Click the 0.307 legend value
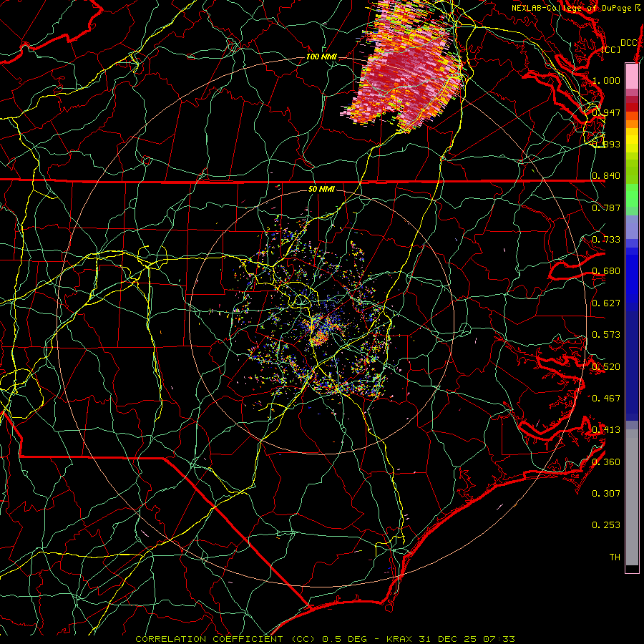644x644 pixels. pos(606,493)
